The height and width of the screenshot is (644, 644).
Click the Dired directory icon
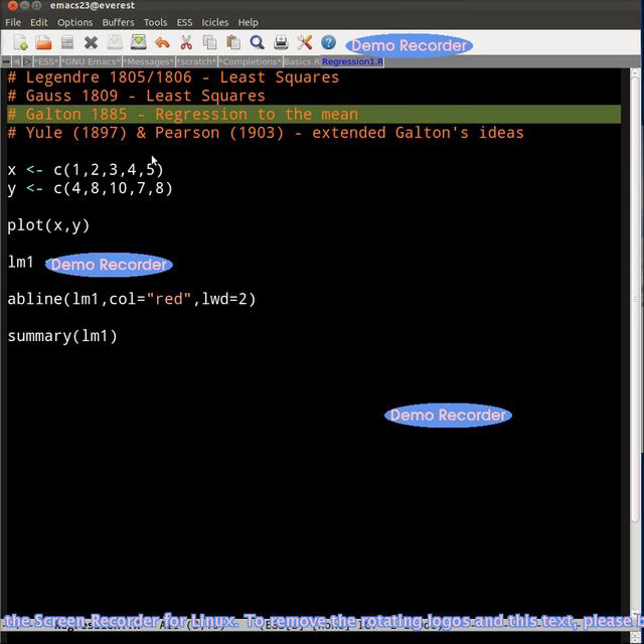67,43
